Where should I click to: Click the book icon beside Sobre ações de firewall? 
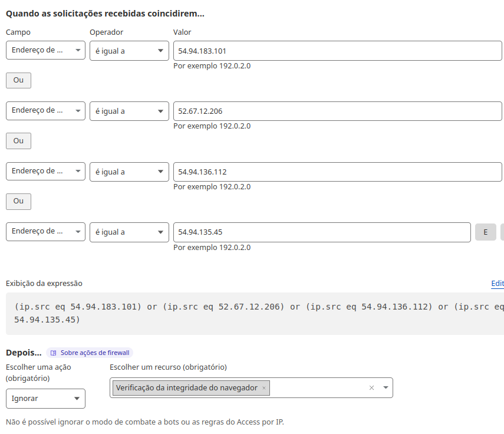coord(54,353)
